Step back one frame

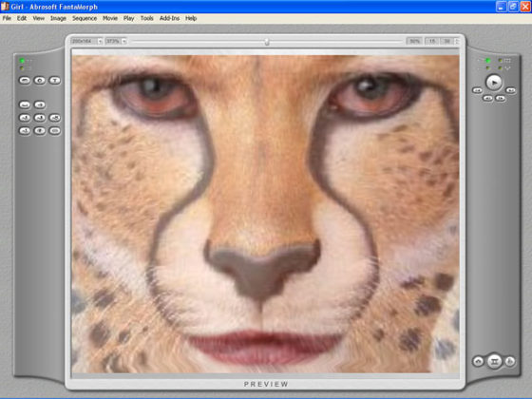[x=488, y=99]
